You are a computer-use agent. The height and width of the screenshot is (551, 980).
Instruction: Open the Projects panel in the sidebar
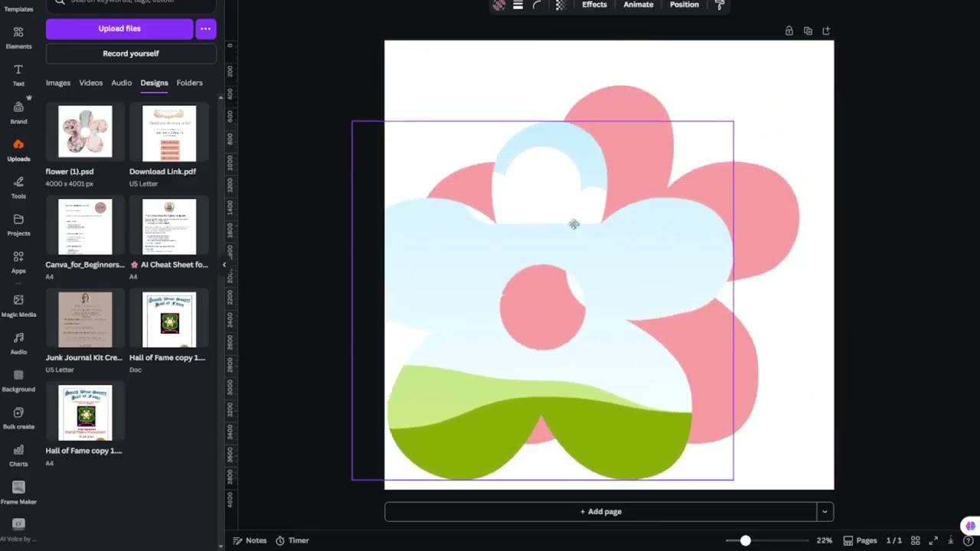point(18,224)
